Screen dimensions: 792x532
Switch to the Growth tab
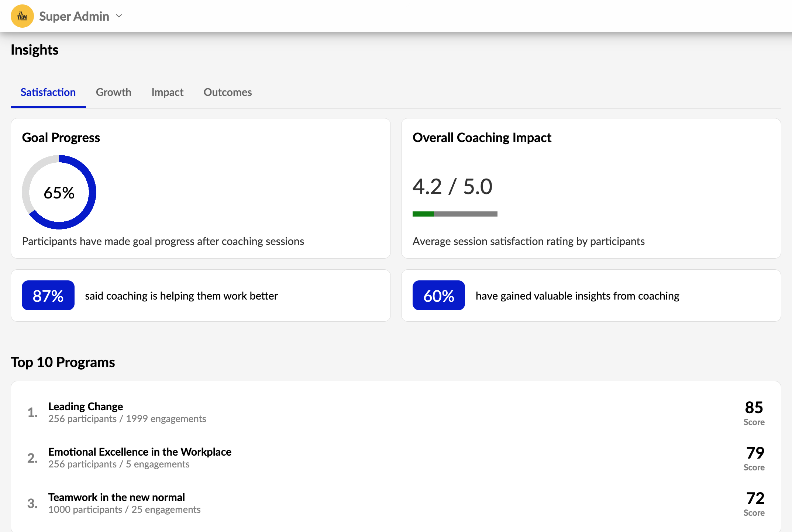(x=113, y=92)
